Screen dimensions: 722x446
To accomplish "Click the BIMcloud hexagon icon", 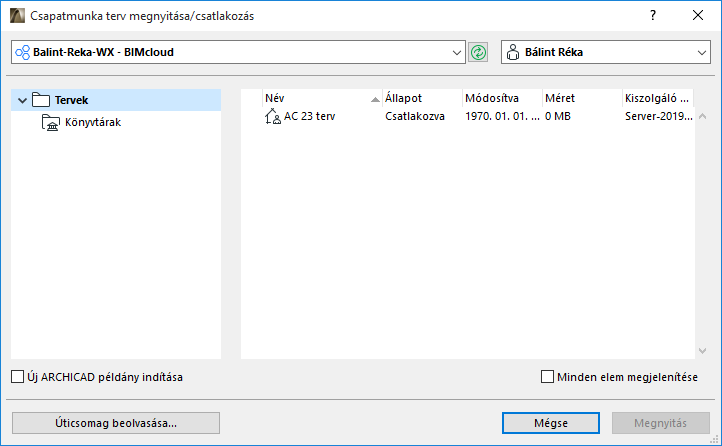I will coord(23,52).
